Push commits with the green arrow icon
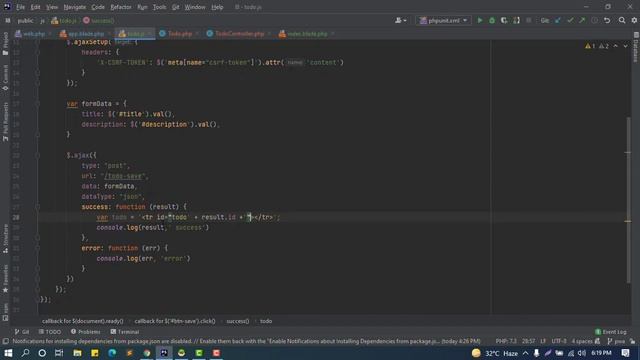This screenshot has width=640, height=360. (x=582, y=20)
